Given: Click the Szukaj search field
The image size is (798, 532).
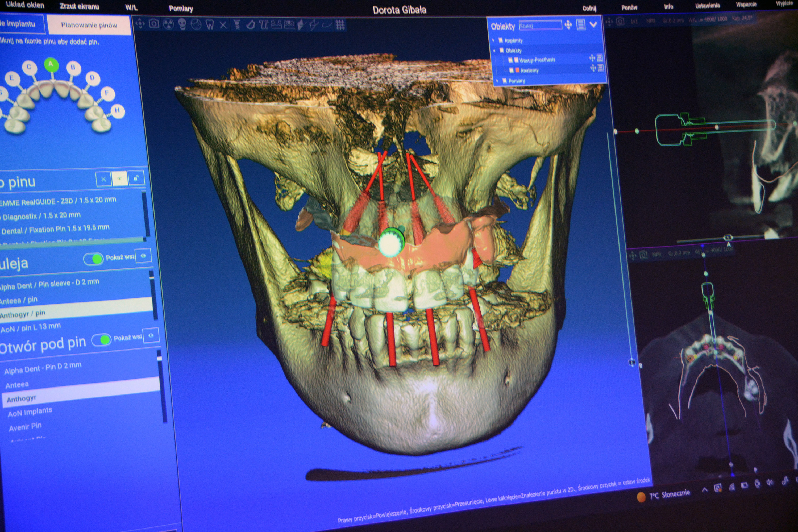Looking at the screenshot, I should click(x=540, y=26).
